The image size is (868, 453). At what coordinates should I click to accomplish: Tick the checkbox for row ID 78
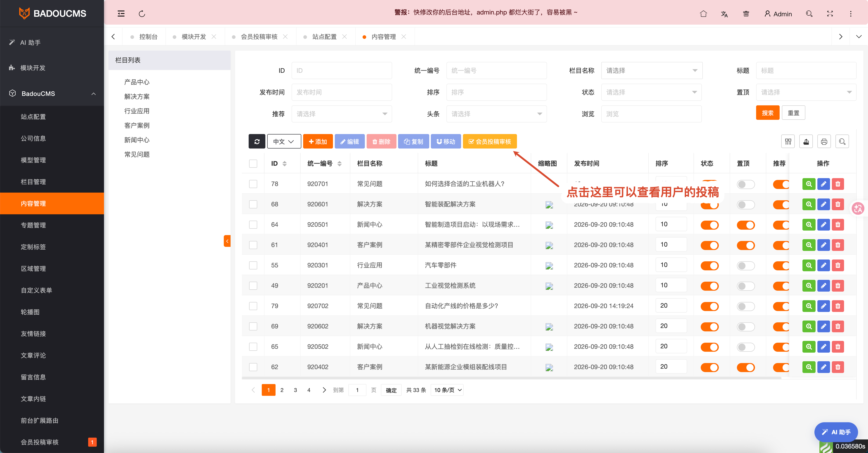tap(253, 184)
